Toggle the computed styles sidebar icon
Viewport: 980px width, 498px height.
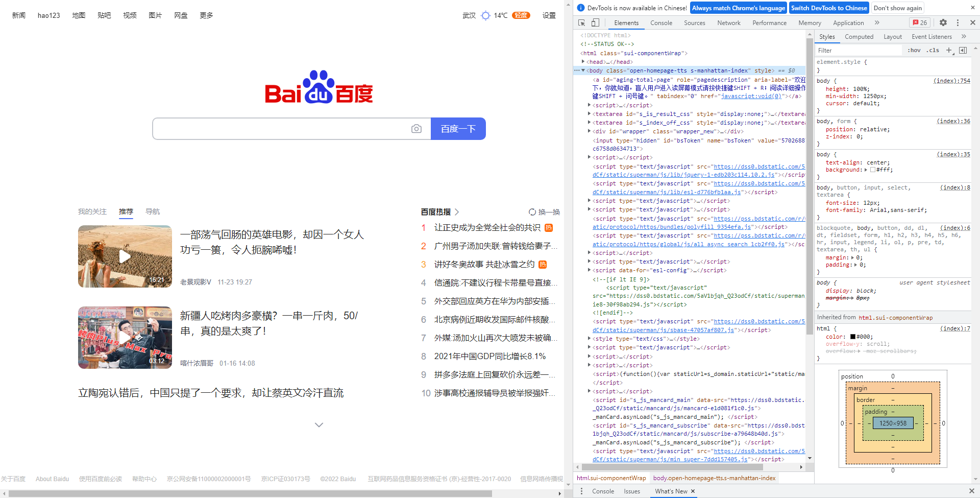point(963,50)
